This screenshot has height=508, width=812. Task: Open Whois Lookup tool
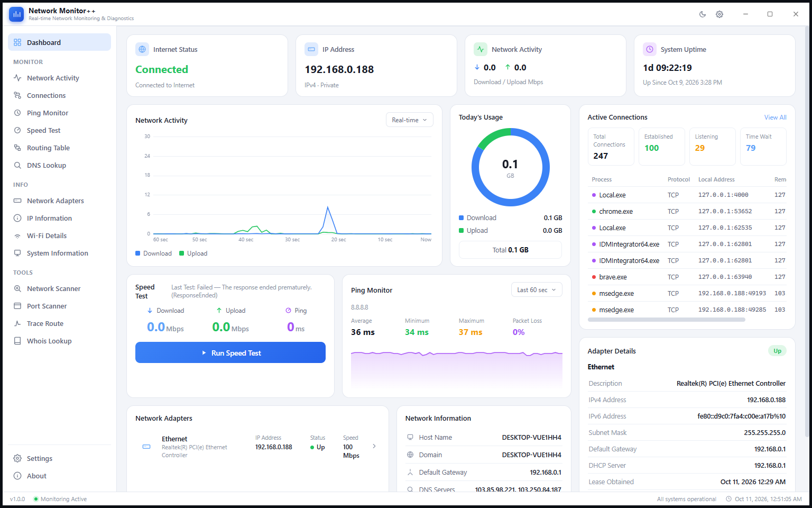click(x=59, y=341)
